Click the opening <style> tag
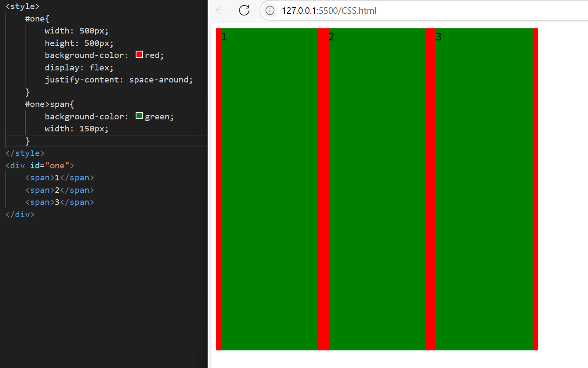The image size is (588, 368). pos(22,6)
